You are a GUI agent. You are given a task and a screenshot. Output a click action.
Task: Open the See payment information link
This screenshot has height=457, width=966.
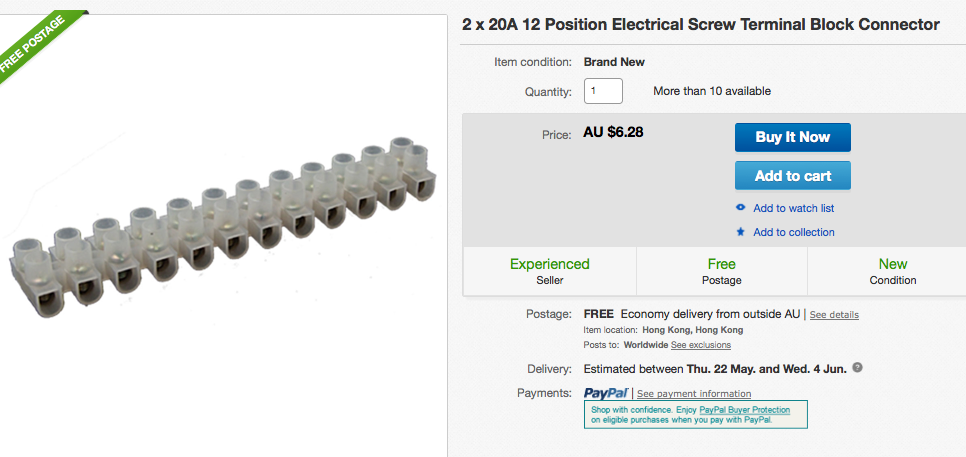[x=694, y=394]
